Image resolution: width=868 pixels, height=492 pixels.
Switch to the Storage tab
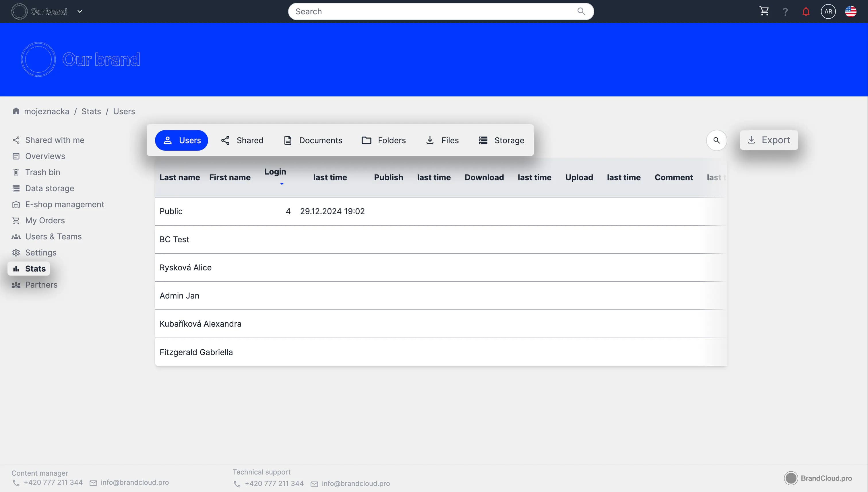[501, 140]
